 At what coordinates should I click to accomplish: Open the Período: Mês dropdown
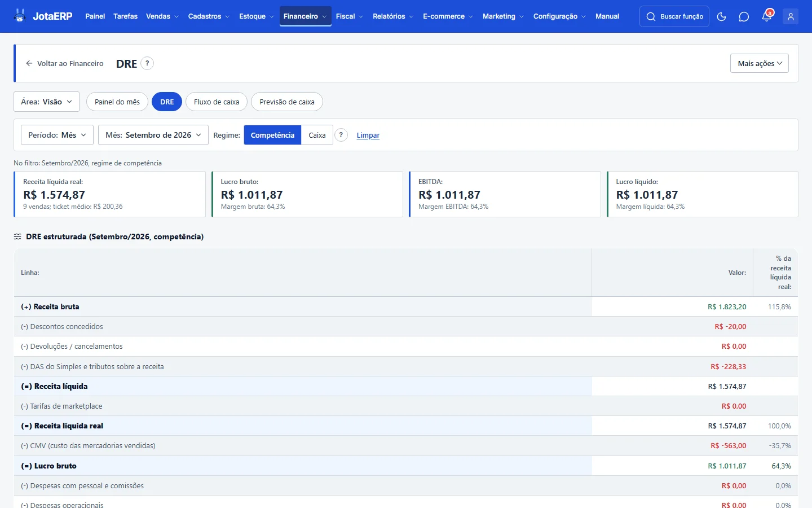point(57,135)
